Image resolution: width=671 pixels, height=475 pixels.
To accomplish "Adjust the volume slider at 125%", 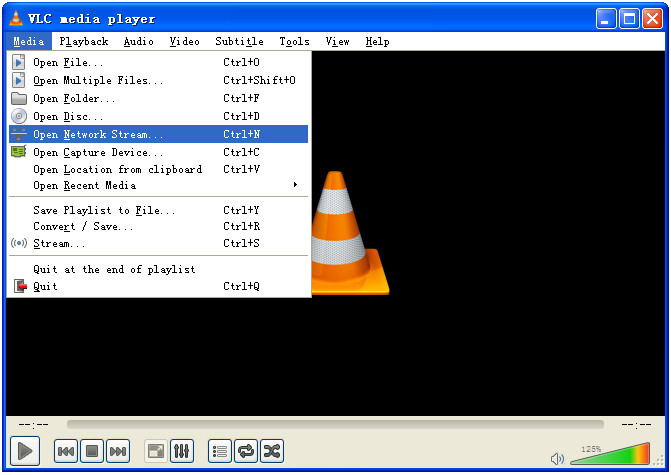I will (x=611, y=454).
